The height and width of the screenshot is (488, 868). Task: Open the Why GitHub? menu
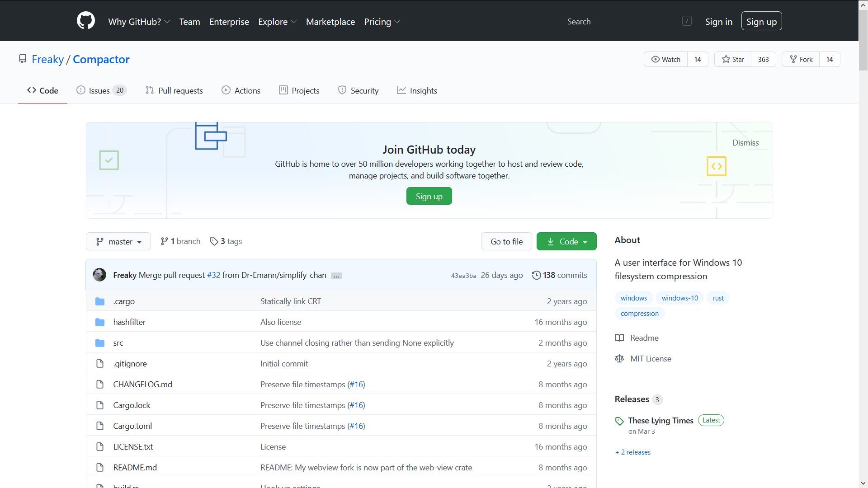point(139,22)
